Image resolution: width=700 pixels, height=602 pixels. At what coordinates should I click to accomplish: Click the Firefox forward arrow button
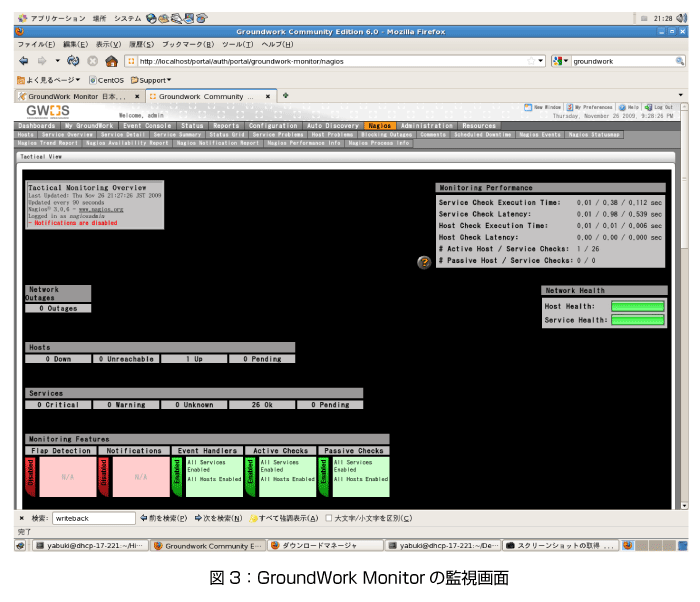42,61
